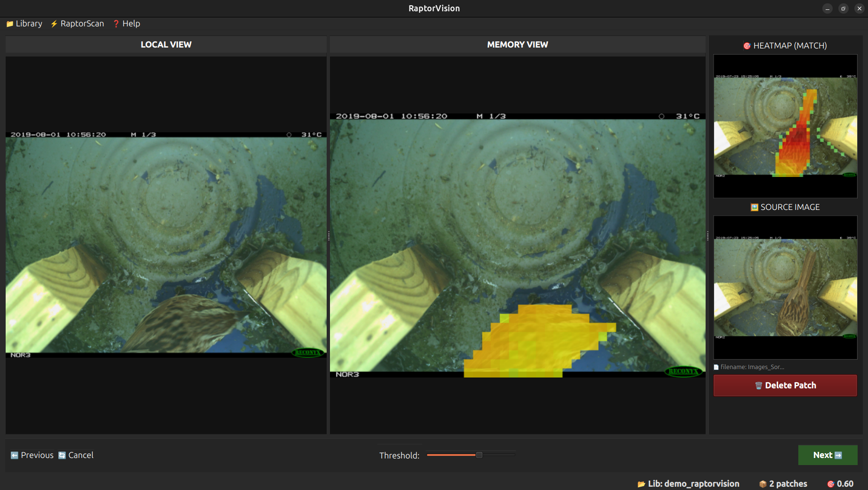This screenshot has height=490, width=868.
Task: Click the 'Threshold:' label
Action: coord(399,456)
